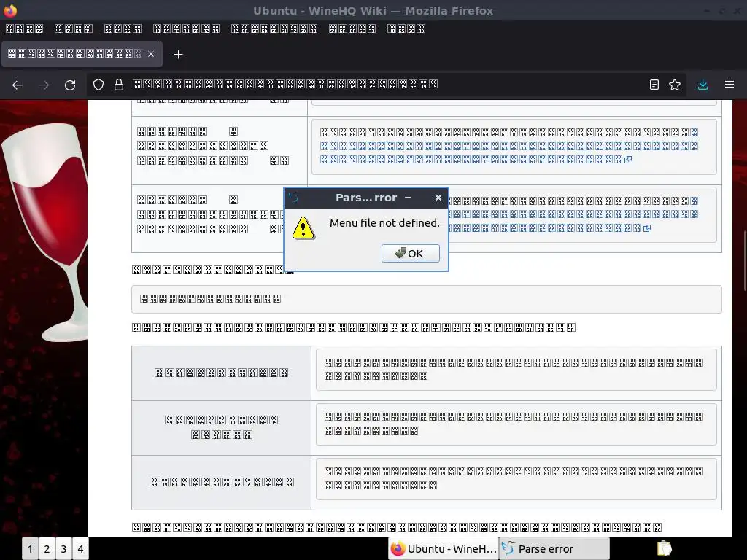
Task: Open the History menu in the menu bar
Action: [186, 29]
